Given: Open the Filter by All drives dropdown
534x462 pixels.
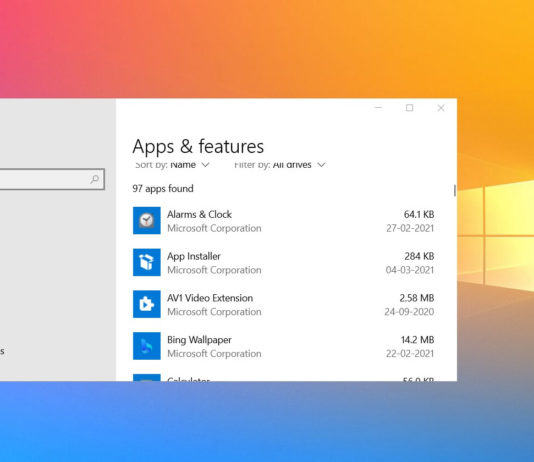Looking at the screenshot, I should (280, 165).
